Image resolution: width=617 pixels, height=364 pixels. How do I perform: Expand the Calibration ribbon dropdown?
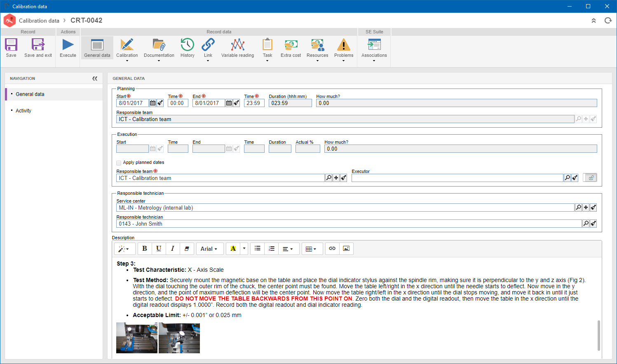click(127, 61)
